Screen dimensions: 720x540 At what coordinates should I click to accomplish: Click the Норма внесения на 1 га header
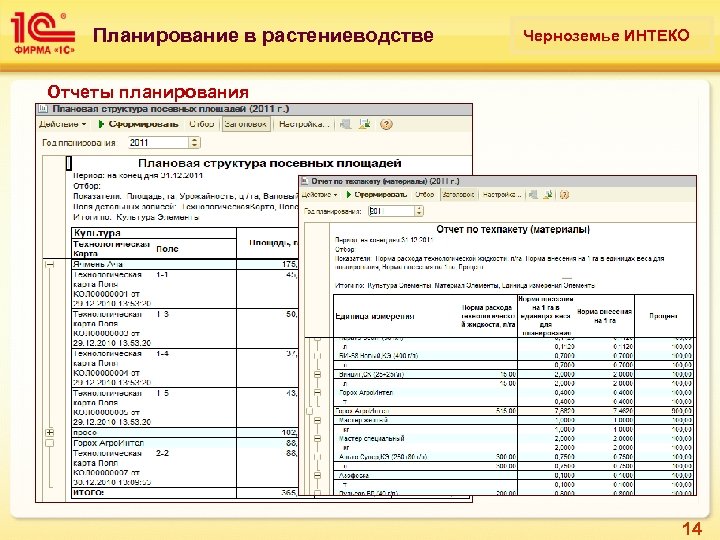tap(604, 316)
